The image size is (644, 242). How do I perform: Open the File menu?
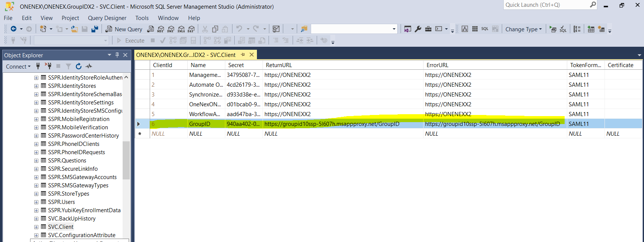point(8,18)
